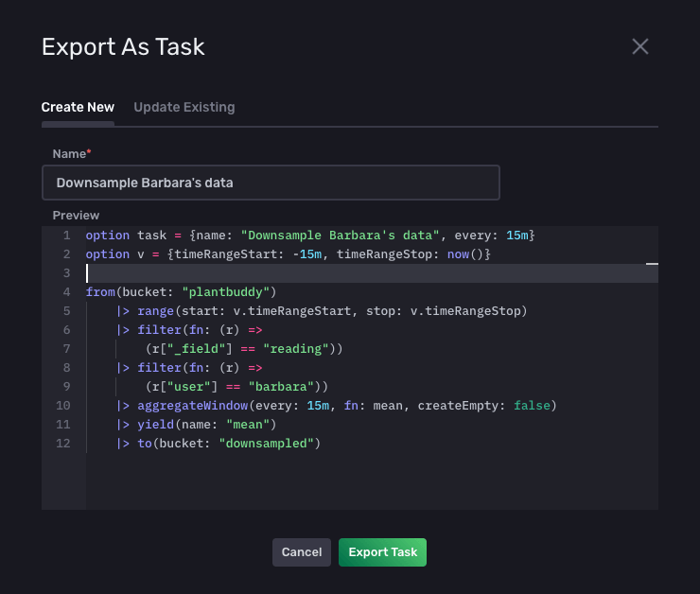Click the editor overview ruler marker
The height and width of the screenshot is (594, 700).
(652, 264)
